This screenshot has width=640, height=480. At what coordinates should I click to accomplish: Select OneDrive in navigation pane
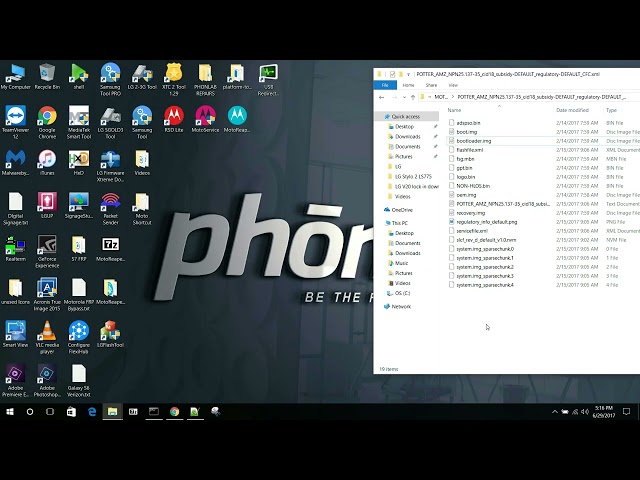tap(402, 210)
